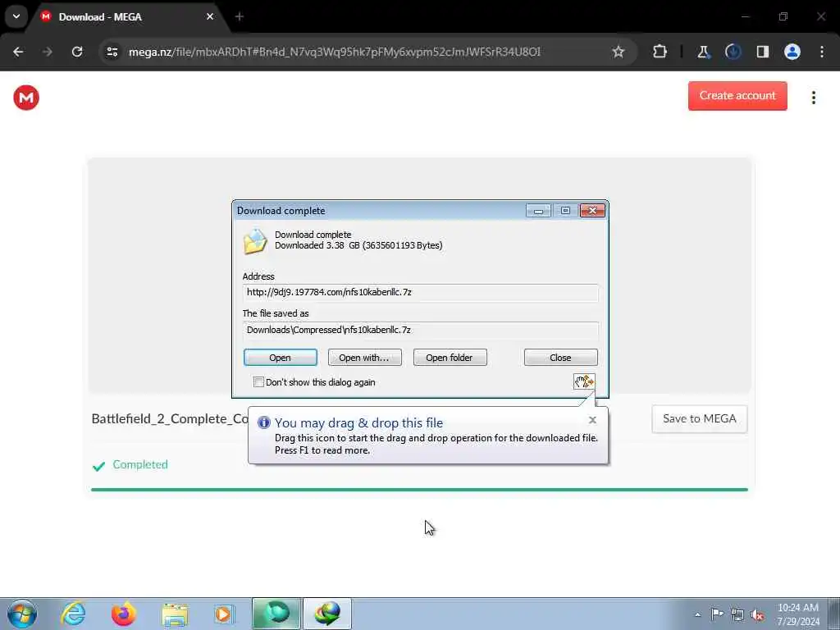840x630 pixels.
Task: Open the Chrome three-dot menu
Action: 822,52
